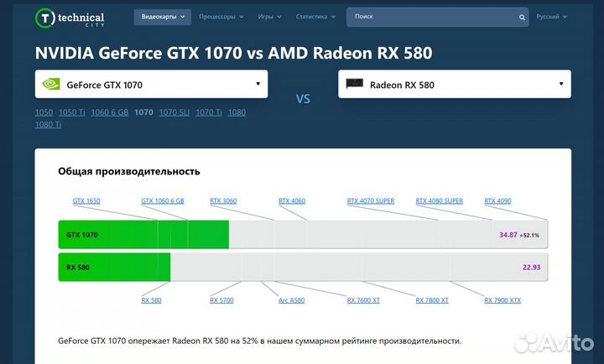Click the RTX 4080 SUPER chart link

(439, 200)
